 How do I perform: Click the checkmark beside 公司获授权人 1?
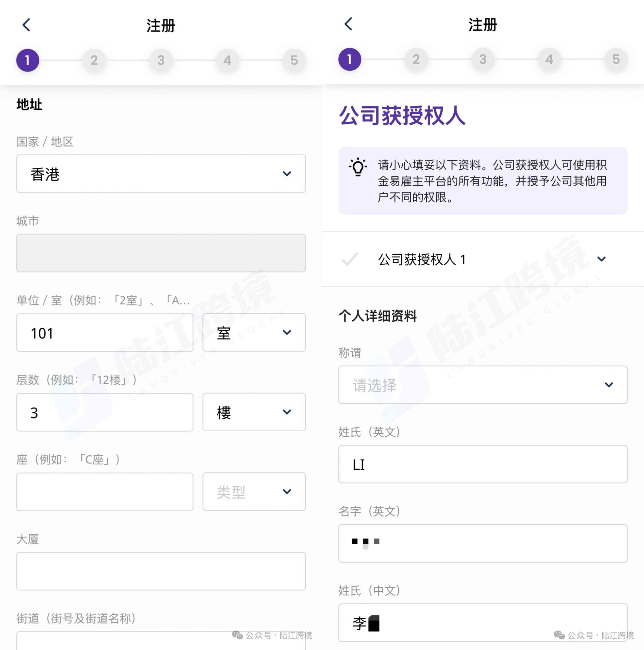pos(349,259)
